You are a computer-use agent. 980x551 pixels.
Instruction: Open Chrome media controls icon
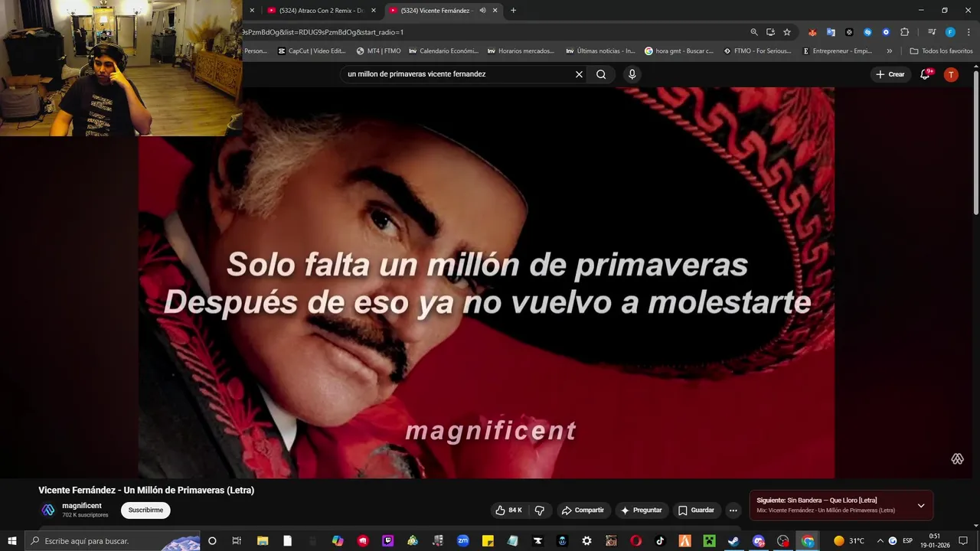(932, 32)
